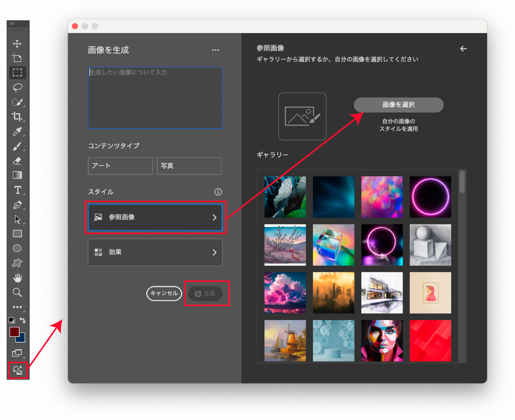The image size is (515, 420).
Task: Select the Artboard tool
Action: [17, 58]
